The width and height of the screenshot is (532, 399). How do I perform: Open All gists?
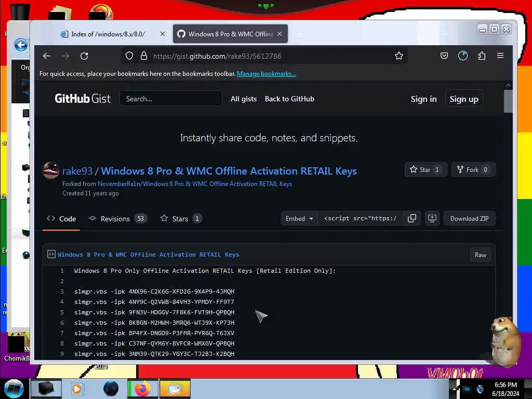[244, 99]
